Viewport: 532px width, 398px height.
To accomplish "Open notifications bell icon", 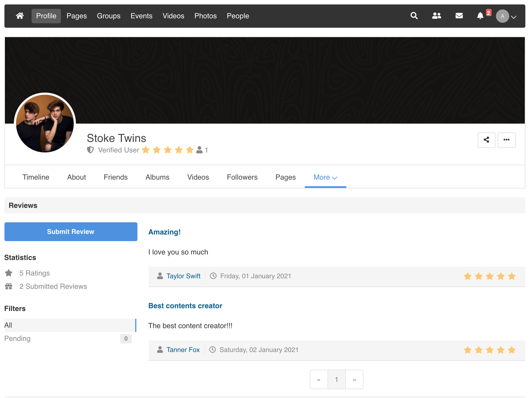I will pos(480,16).
